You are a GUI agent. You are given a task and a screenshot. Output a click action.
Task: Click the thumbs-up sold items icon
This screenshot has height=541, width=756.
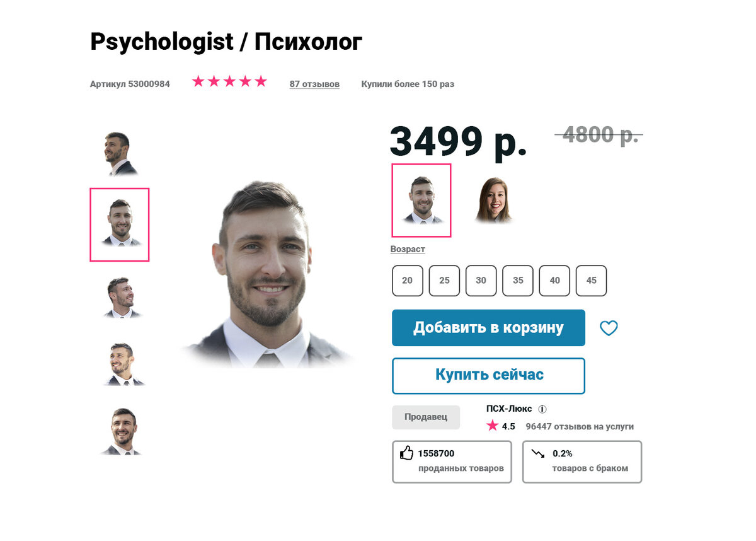[x=406, y=453]
